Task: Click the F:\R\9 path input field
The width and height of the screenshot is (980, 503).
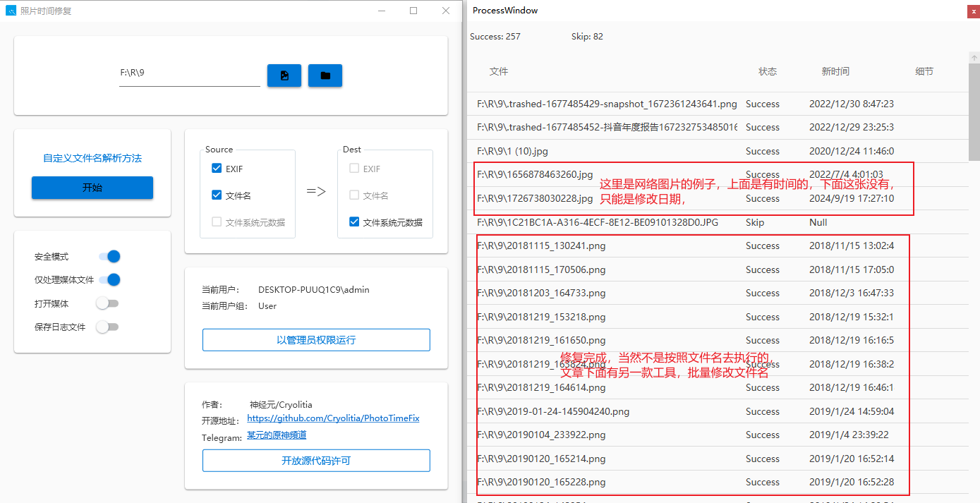Action: click(x=190, y=73)
